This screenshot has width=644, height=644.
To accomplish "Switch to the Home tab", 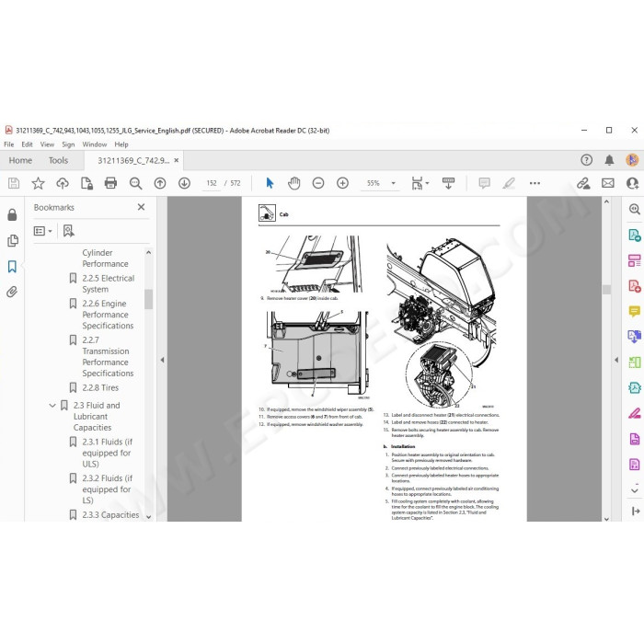I will click(20, 160).
